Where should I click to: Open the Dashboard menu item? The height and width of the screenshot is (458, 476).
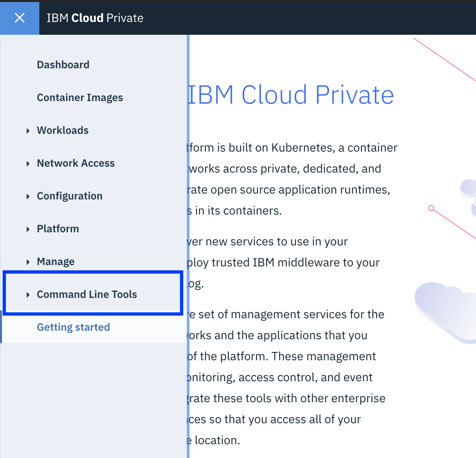point(63,65)
